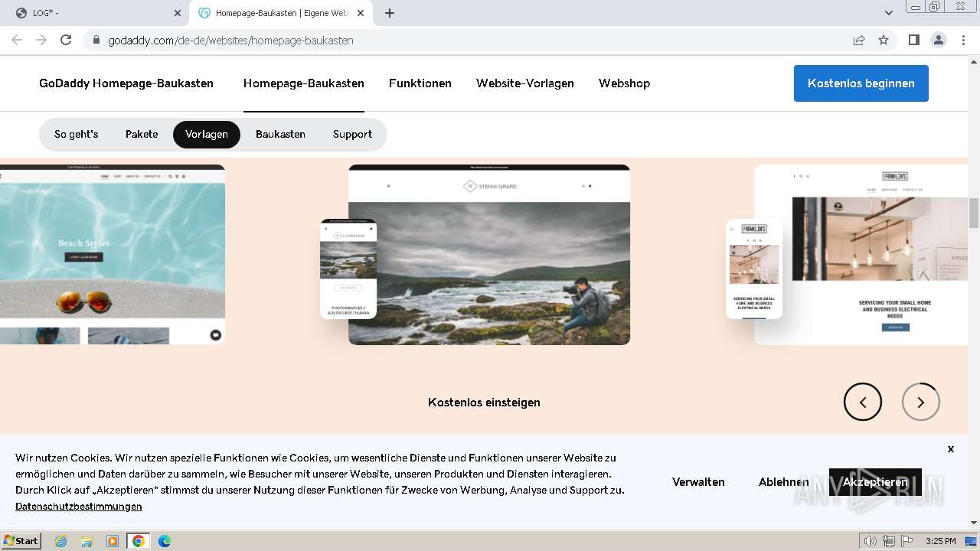Select Chrome taskbar icon
The height and width of the screenshot is (551, 980).
tap(138, 541)
